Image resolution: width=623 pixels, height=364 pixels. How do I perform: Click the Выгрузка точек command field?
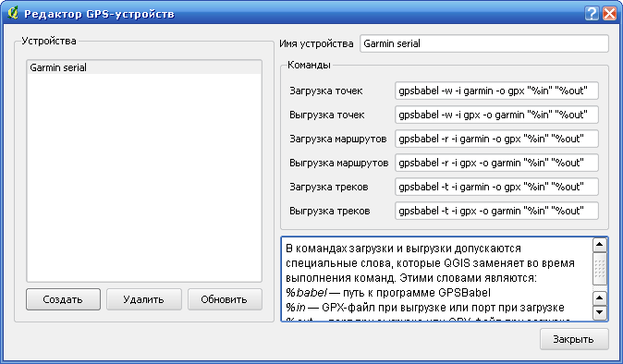496,115
